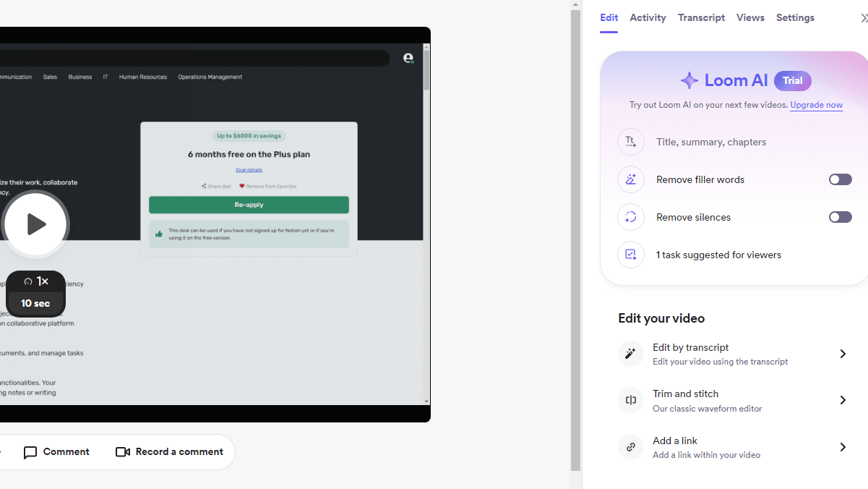This screenshot has width=868, height=489.
Task: Click the Edit by transcript magic wand icon
Action: 631,354
